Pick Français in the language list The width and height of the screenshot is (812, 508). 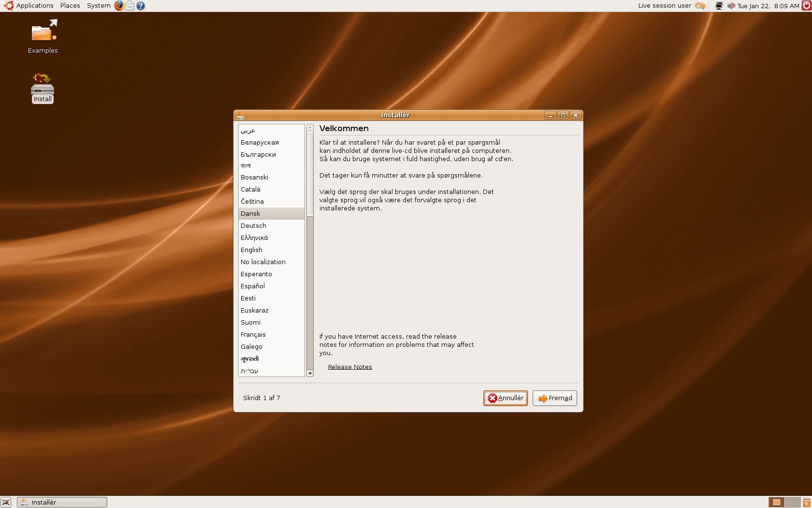pos(272,335)
